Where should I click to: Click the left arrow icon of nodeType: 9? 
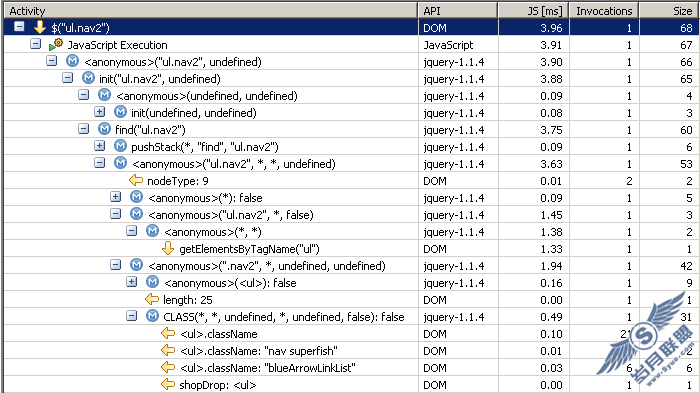[x=136, y=180]
